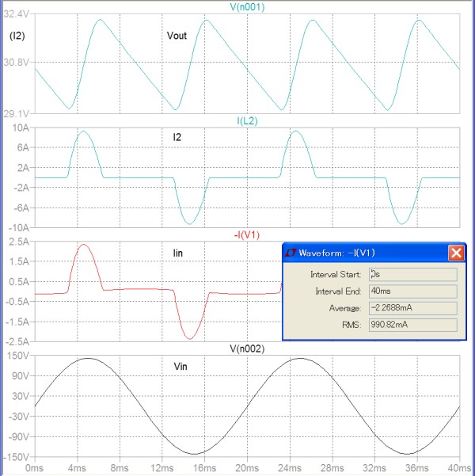Click the LTspice icon in the dialog title bar
475x476 pixels.
(x=291, y=253)
